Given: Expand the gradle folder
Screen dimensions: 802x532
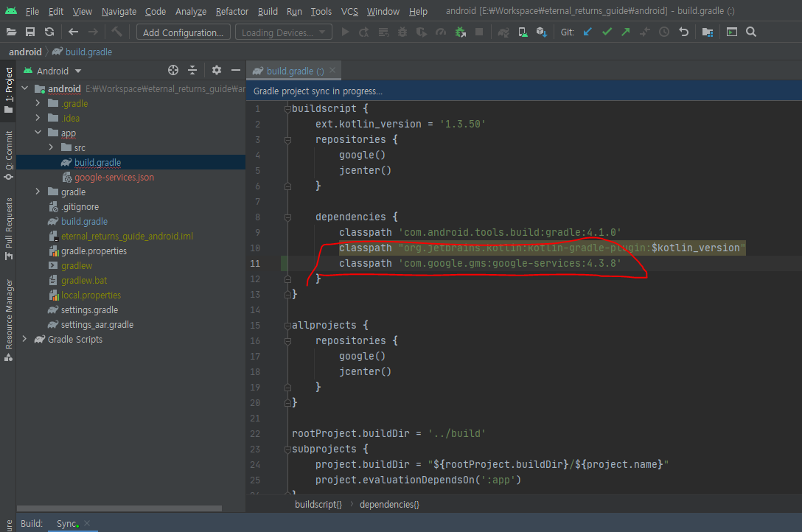Looking at the screenshot, I should pyautogui.click(x=38, y=192).
